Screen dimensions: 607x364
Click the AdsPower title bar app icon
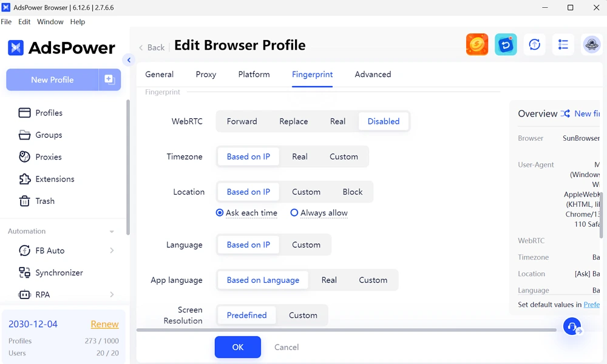pyautogui.click(x=6, y=7)
